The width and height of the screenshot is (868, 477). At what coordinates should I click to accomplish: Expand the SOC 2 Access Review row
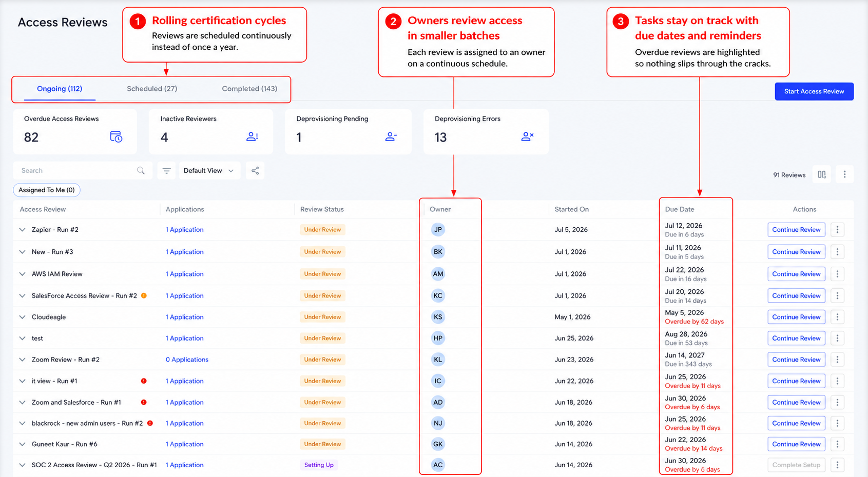(x=22, y=465)
